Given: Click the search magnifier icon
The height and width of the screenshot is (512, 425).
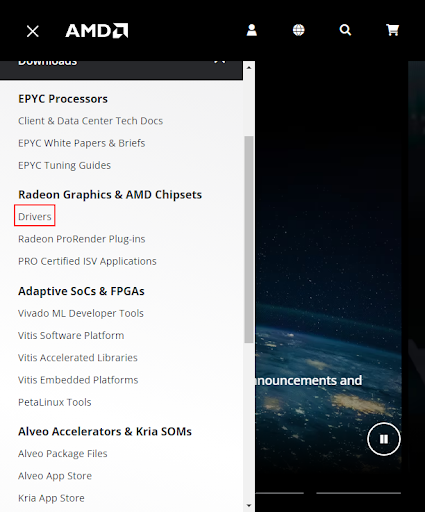Looking at the screenshot, I should (345, 30).
